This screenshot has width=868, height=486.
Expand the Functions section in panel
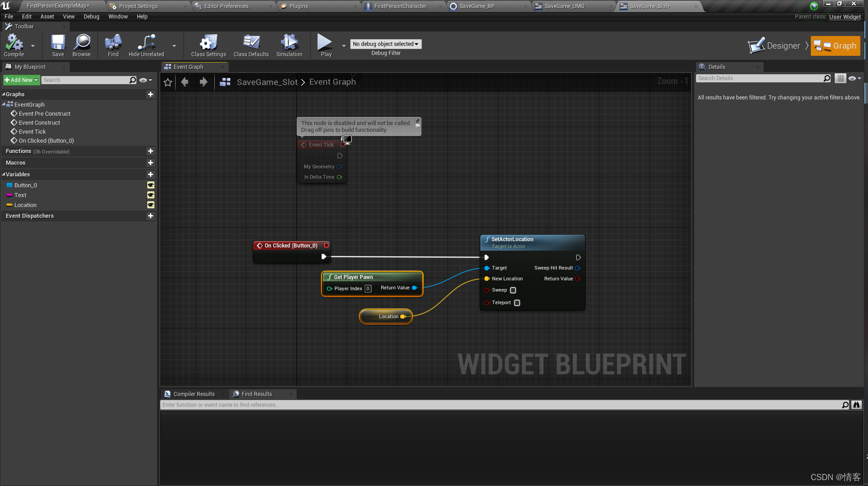click(x=18, y=151)
